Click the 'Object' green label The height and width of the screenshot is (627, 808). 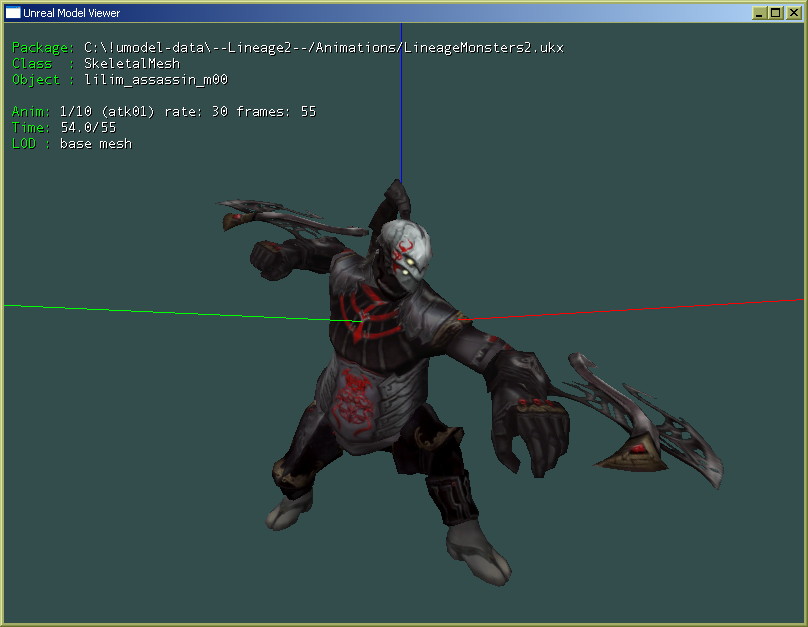point(36,80)
